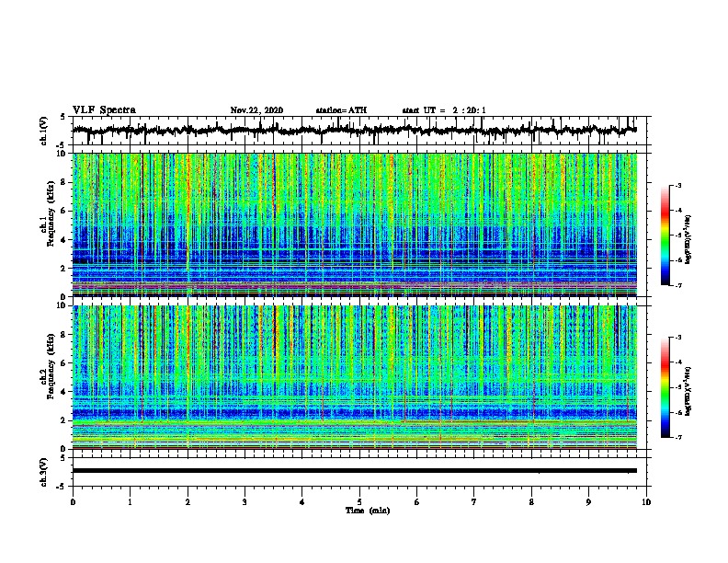Select the ch.2 colorbar "log(PSD)" unit label
This screenshot has width=728, height=563.
[x=688, y=391]
